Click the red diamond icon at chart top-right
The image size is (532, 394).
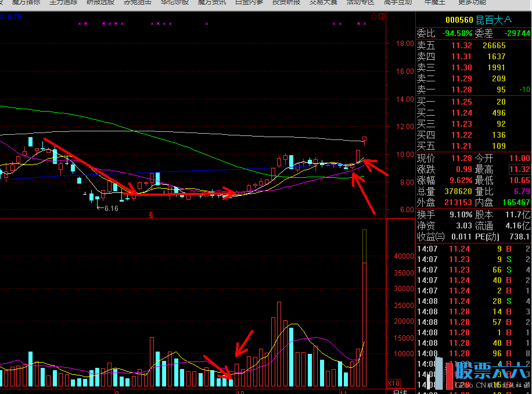(374, 17)
